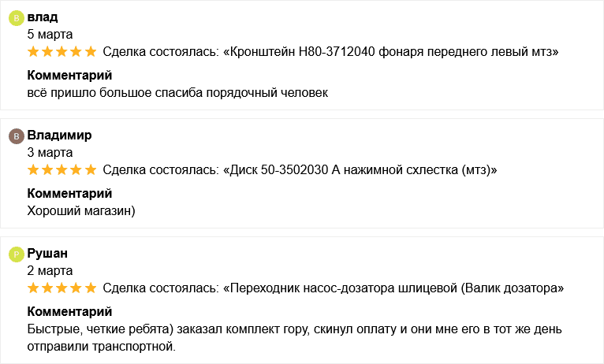The image size is (604, 364).
Task: Open the Диск 50-3502030 А deal listing
Action: coord(360,170)
